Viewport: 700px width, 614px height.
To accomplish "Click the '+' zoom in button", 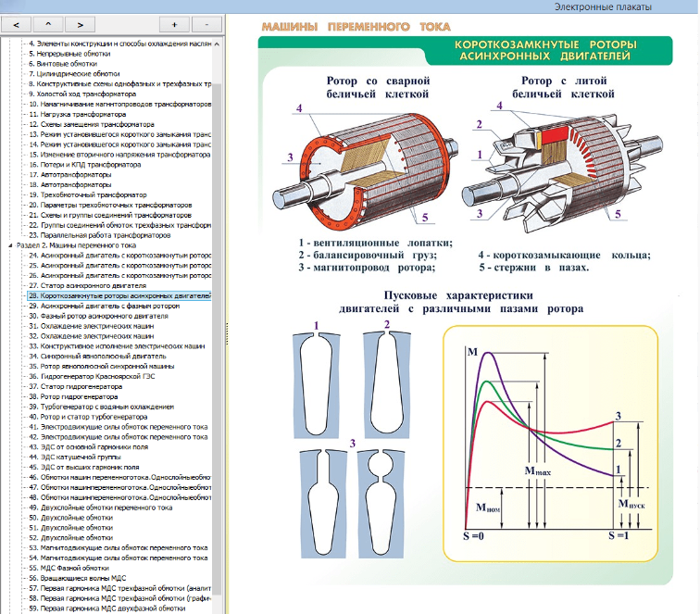I will (x=175, y=22).
